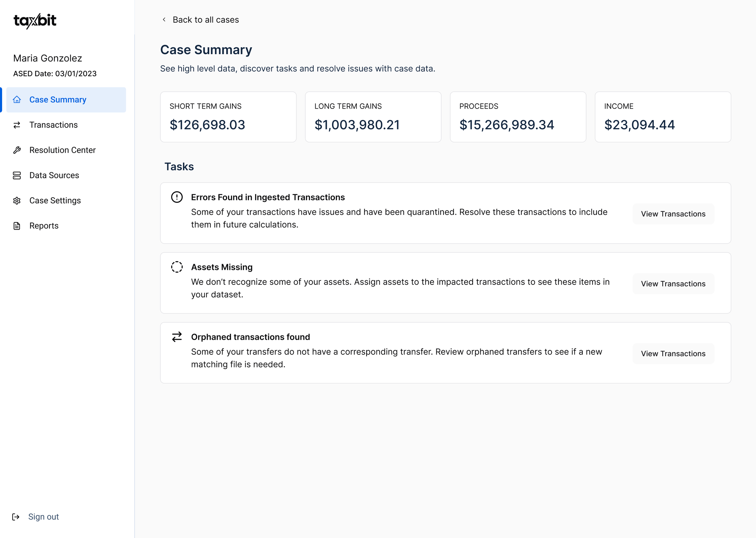Go to Data Sources in sidebar
The height and width of the screenshot is (538, 756).
pyautogui.click(x=54, y=175)
